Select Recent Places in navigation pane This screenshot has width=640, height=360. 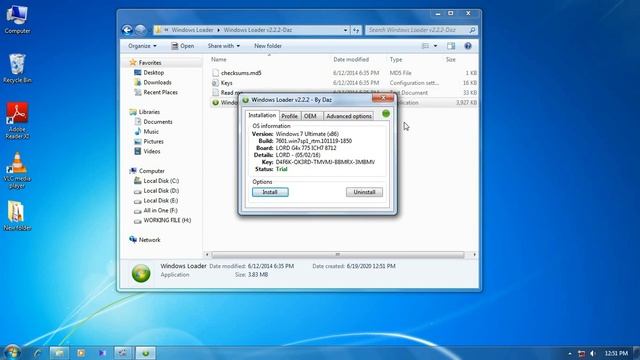pos(160,93)
